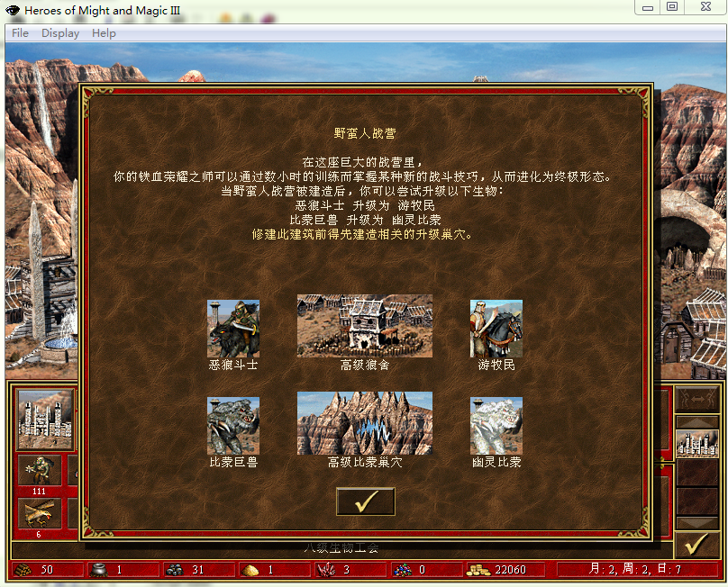Click the 比蒙巨兽 creature portrait
The width and height of the screenshot is (728, 587).
pyautogui.click(x=233, y=426)
